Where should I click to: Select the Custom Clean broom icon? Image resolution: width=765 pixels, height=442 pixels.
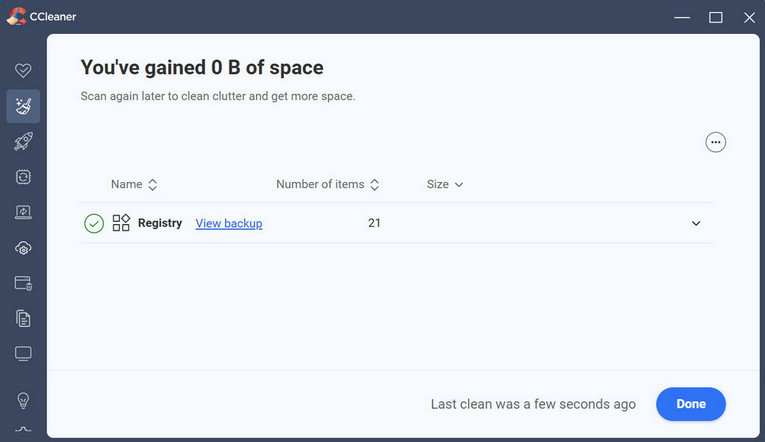point(23,106)
